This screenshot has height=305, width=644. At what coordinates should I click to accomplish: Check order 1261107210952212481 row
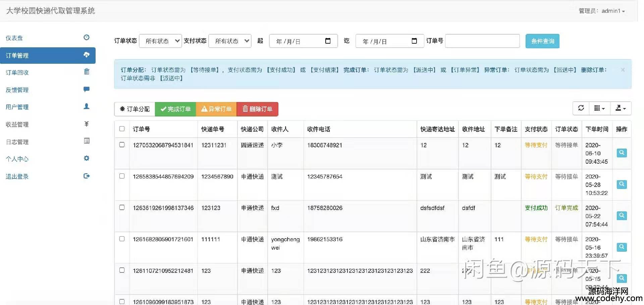(122, 270)
